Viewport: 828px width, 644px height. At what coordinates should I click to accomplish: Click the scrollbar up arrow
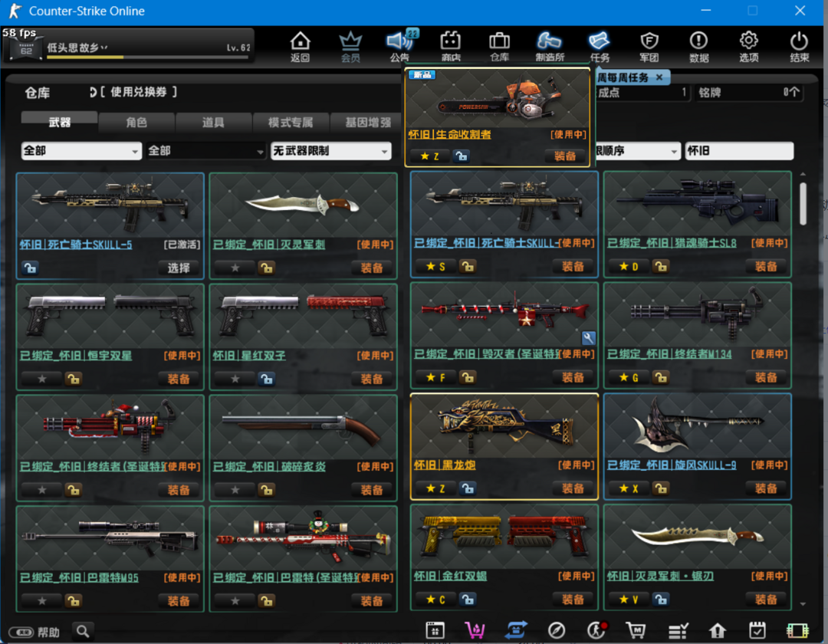click(803, 174)
